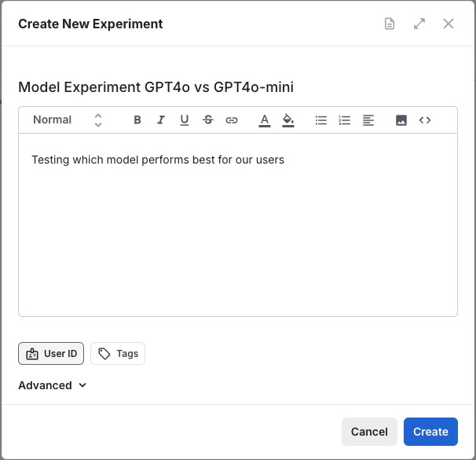Edit the experiment title field
The height and width of the screenshot is (460, 476).
point(238,87)
